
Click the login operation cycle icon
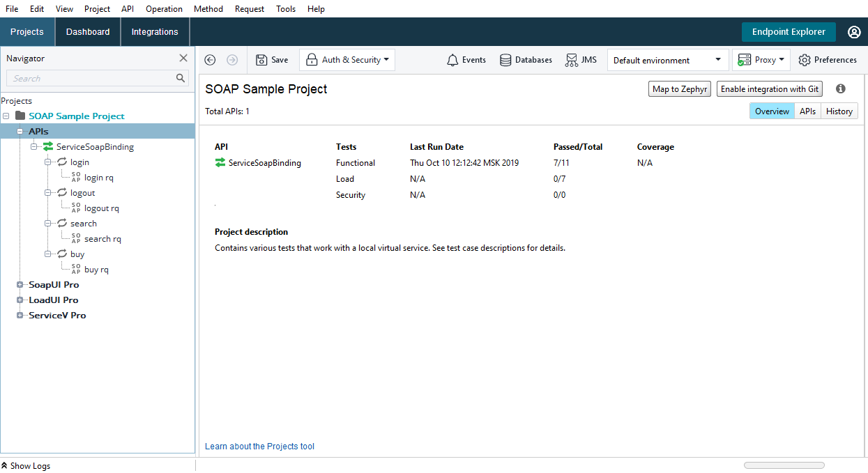coord(62,162)
